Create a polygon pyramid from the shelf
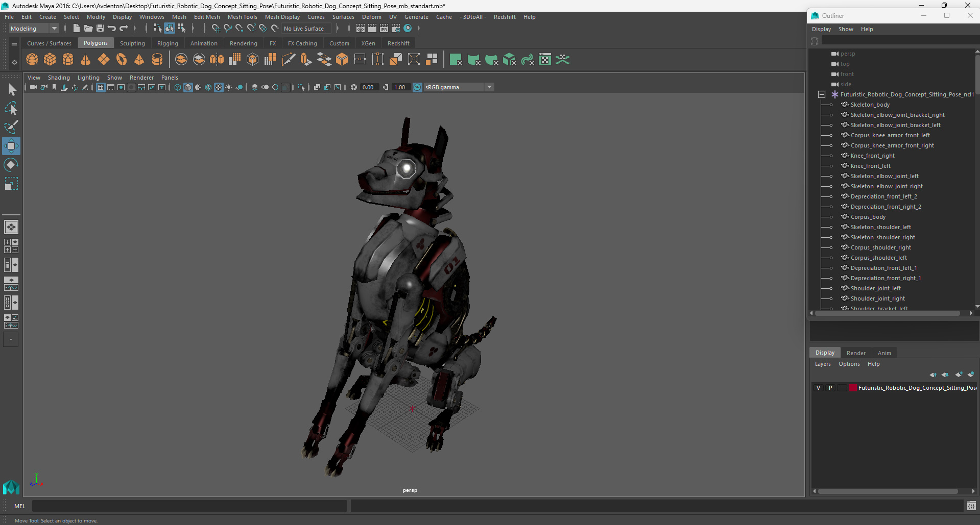980x525 pixels. tap(139, 60)
